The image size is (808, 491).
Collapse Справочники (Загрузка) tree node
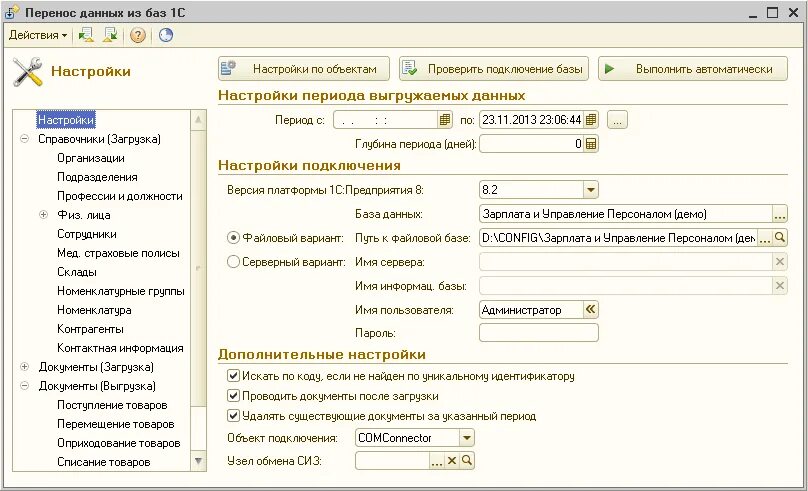[24, 139]
